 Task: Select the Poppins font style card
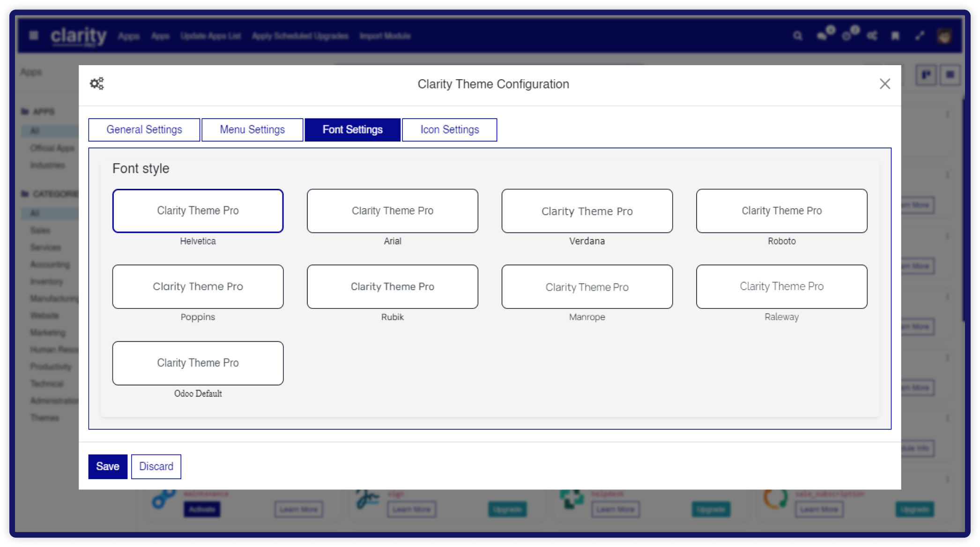(198, 287)
